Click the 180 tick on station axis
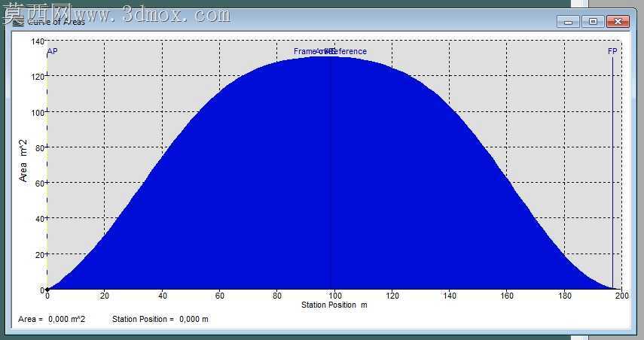The image size is (644, 340). point(565,296)
